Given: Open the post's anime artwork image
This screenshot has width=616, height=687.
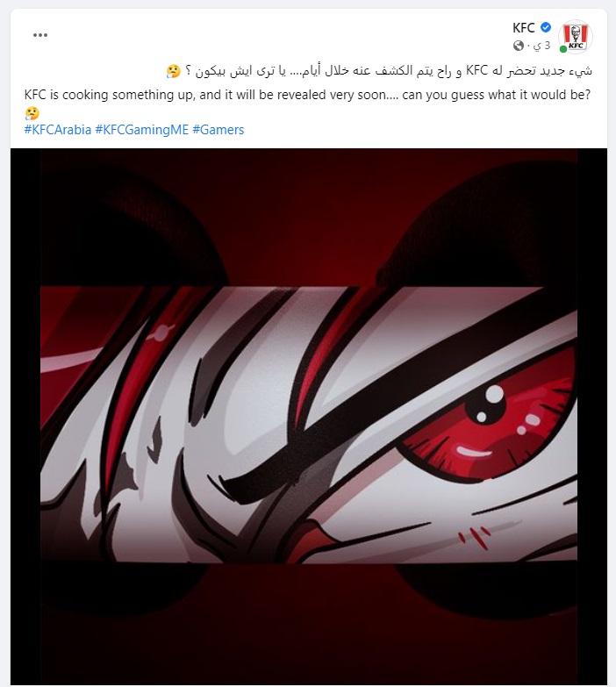Looking at the screenshot, I should [x=309, y=416].
